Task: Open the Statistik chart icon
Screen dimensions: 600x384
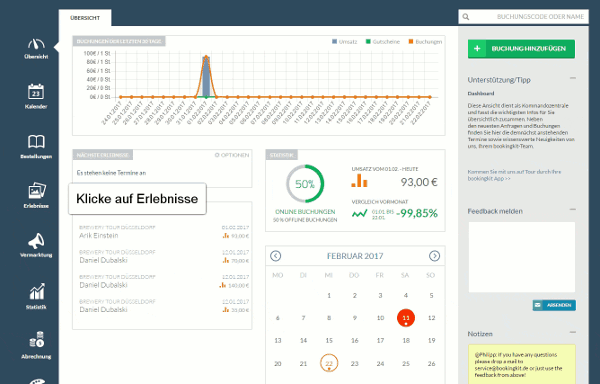Action: click(37, 291)
